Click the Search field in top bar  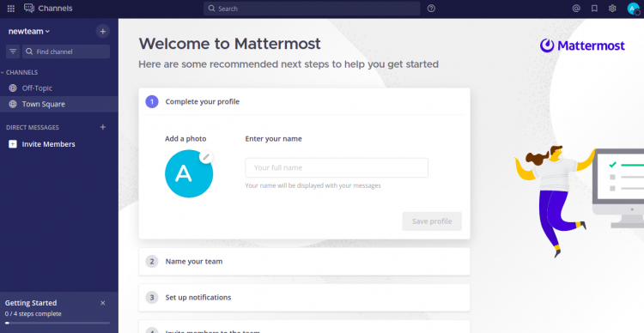point(312,9)
